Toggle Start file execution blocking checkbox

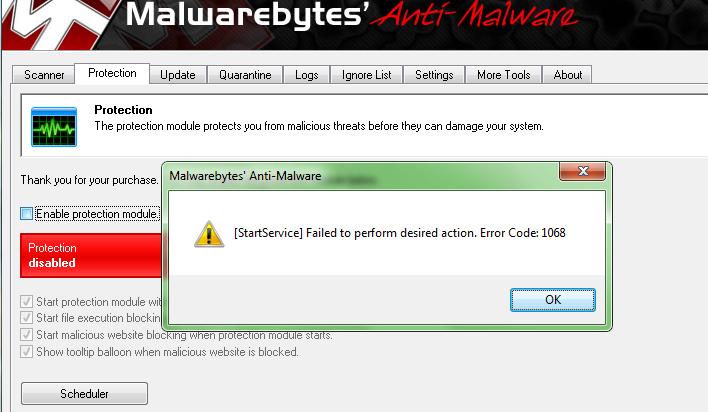tap(27, 318)
